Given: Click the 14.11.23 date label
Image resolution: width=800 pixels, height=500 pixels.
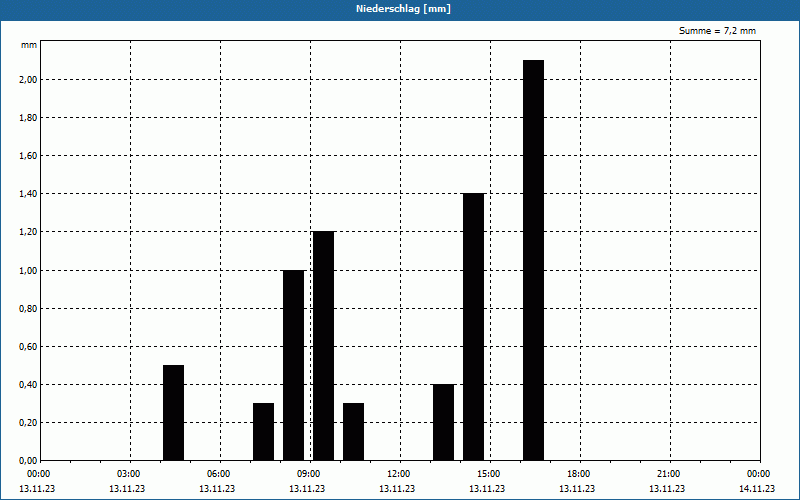Looking at the screenshot, I should [x=757, y=489].
